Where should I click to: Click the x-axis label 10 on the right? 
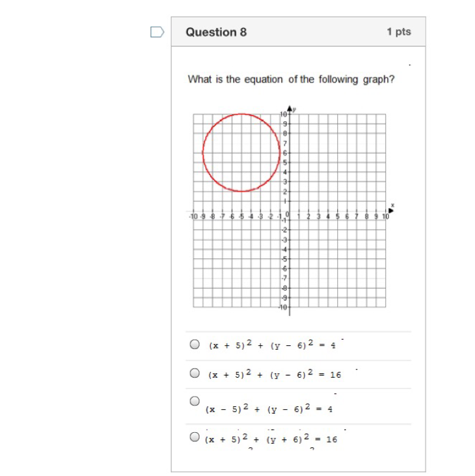pyautogui.click(x=385, y=216)
